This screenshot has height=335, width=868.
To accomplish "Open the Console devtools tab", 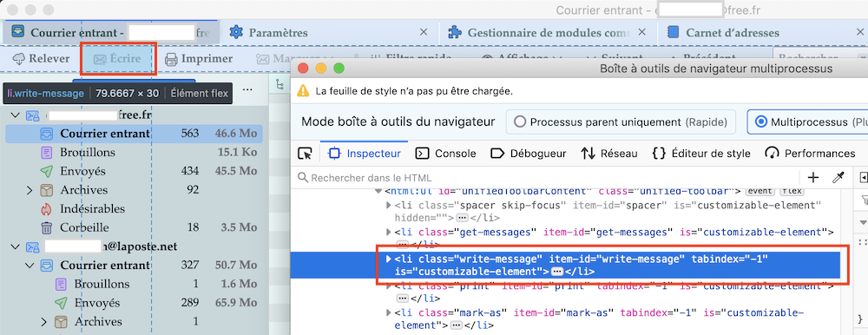I will click(x=445, y=154).
